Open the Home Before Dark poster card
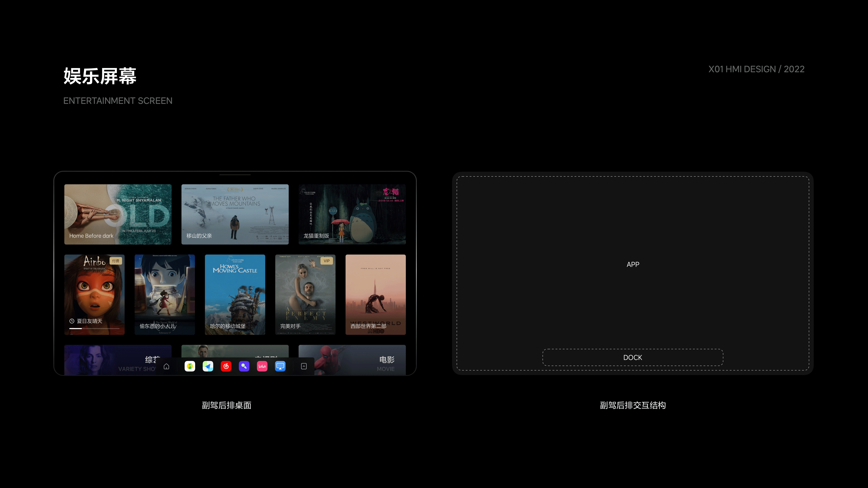 click(x=118, y=214)
